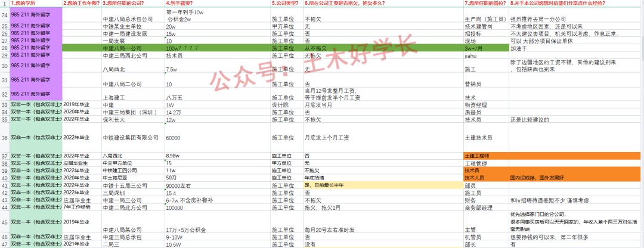
Task: Click orange cell '土建工程师'
Action: click(486, 156)
